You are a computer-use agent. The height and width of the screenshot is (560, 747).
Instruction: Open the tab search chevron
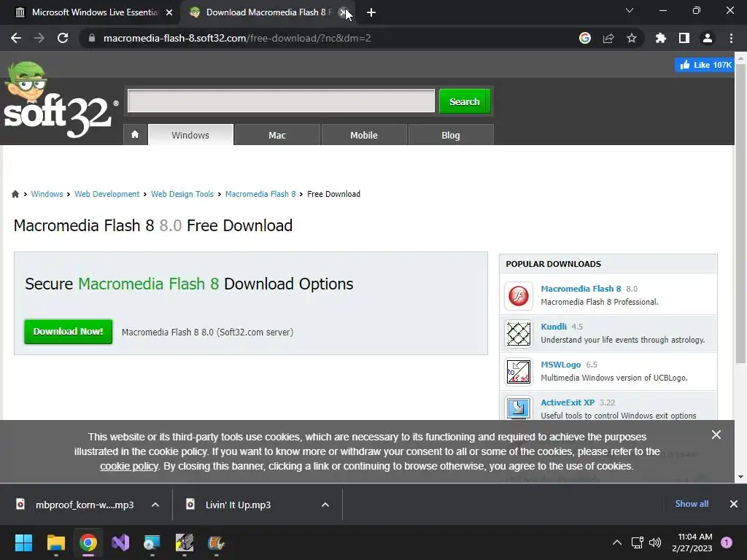point(630,10)
